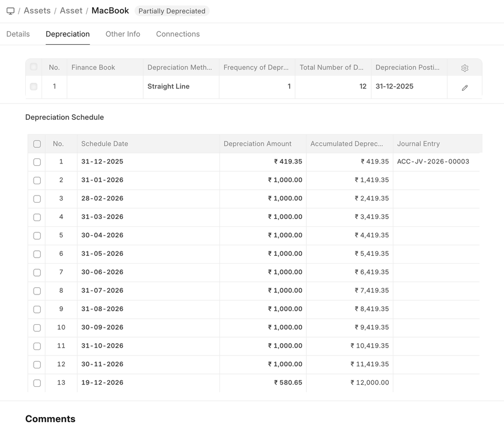Click the Finance Book column header

pos(105,68)
